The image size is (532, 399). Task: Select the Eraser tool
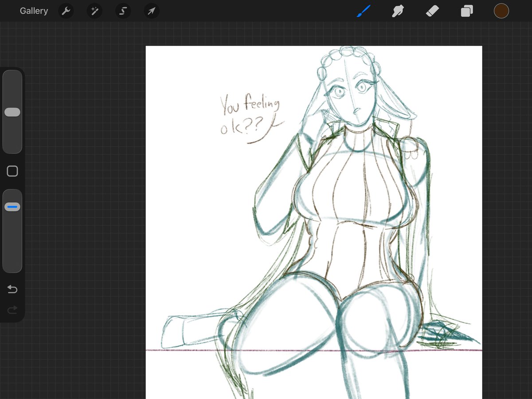432,11
